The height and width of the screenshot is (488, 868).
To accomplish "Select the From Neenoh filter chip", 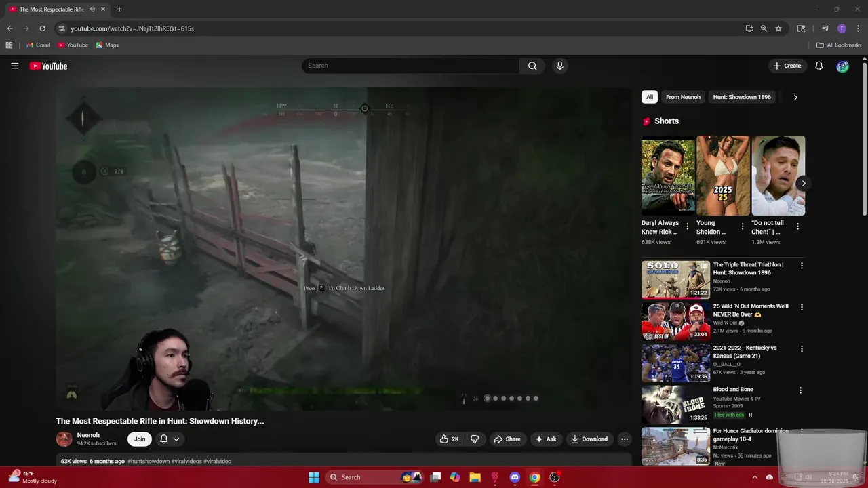I will (683, 97).
